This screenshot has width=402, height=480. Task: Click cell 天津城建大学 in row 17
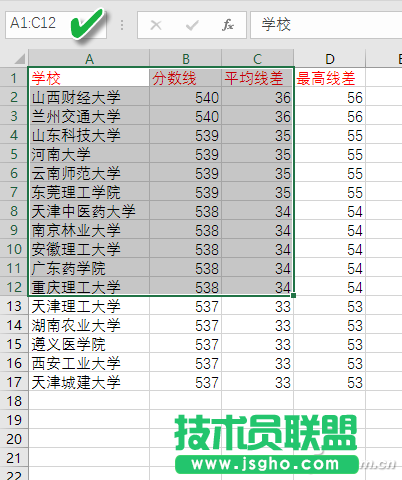click(x=89, y=382)
